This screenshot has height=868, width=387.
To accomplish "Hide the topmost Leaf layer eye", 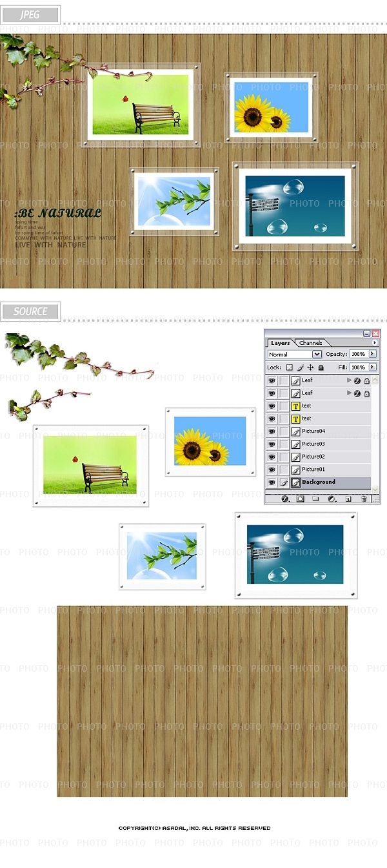I will pos(272,380).
